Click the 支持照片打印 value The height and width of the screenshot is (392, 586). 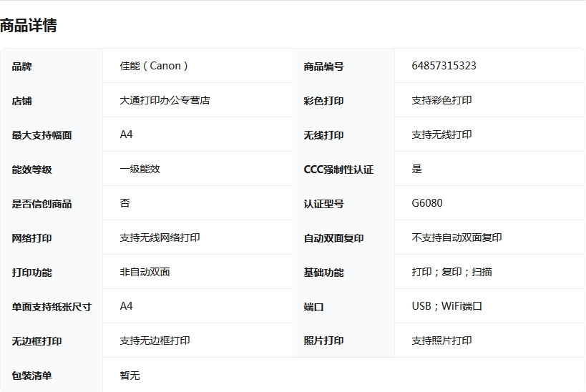point(441,340)
